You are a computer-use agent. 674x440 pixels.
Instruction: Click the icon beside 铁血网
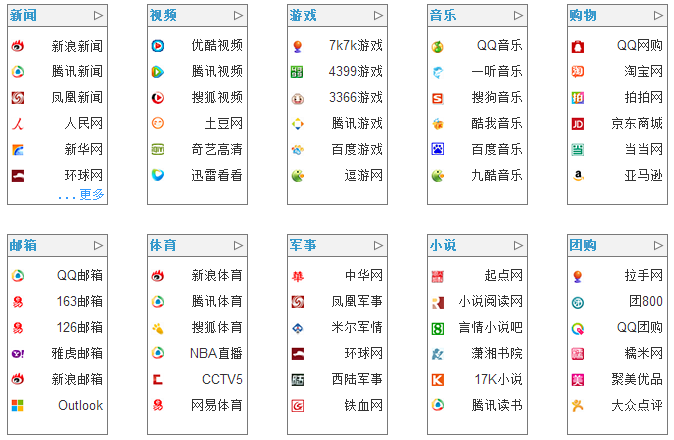[297, 406]
